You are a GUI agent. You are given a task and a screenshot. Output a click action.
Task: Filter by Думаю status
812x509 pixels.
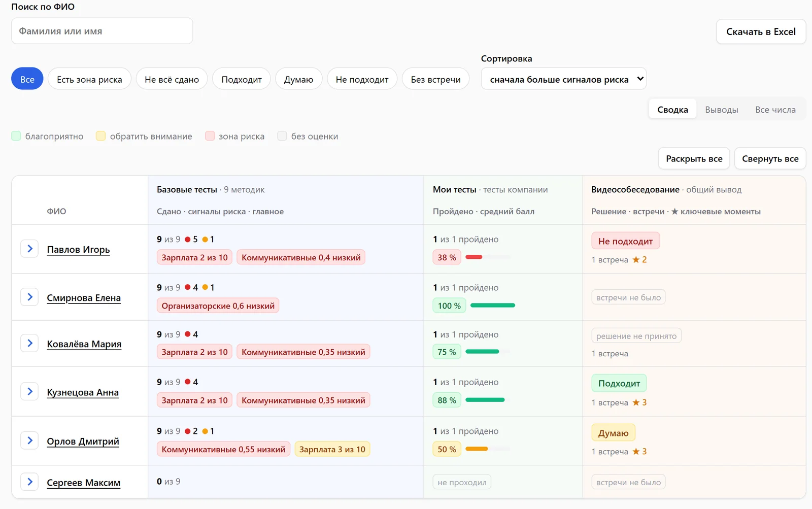[298, 79]
